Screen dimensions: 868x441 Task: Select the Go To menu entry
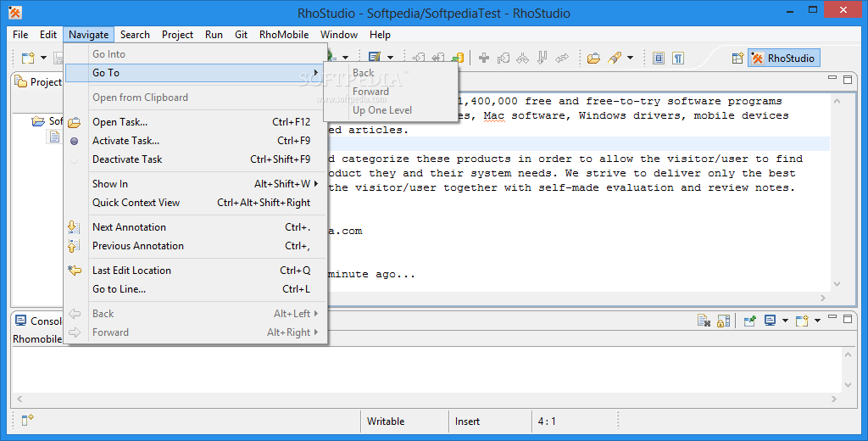pos(196,73)
